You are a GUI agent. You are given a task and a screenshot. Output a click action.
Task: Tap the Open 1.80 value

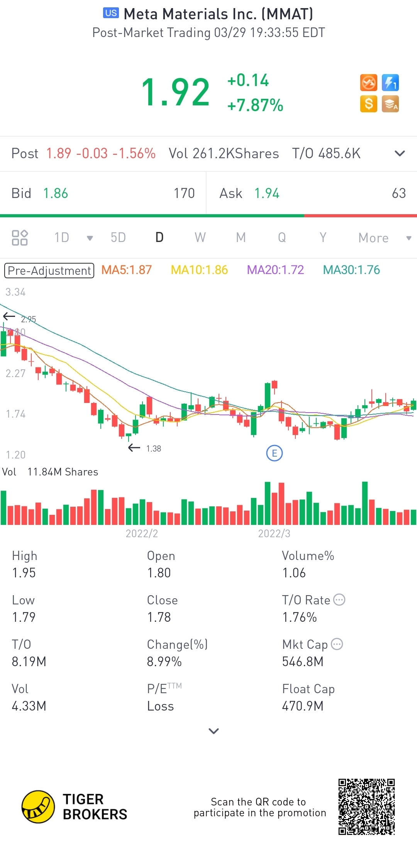pyautogui.click(x=159, y=573)
